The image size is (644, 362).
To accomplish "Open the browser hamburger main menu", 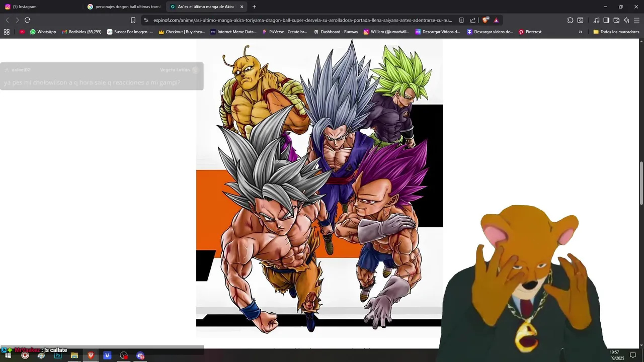I will 636,20.
